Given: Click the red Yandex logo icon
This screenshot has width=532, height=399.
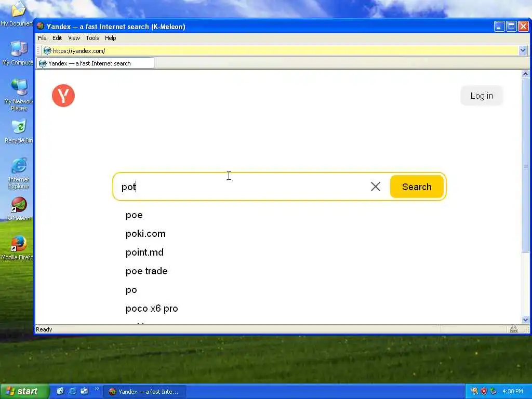Looking at the screenshot, I should (63, 96).
